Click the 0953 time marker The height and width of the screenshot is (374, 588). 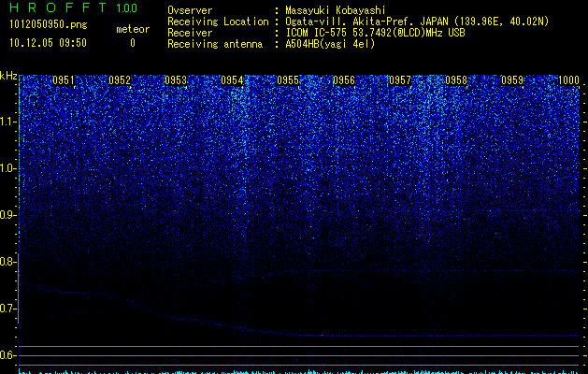click(x=176, y=80)
